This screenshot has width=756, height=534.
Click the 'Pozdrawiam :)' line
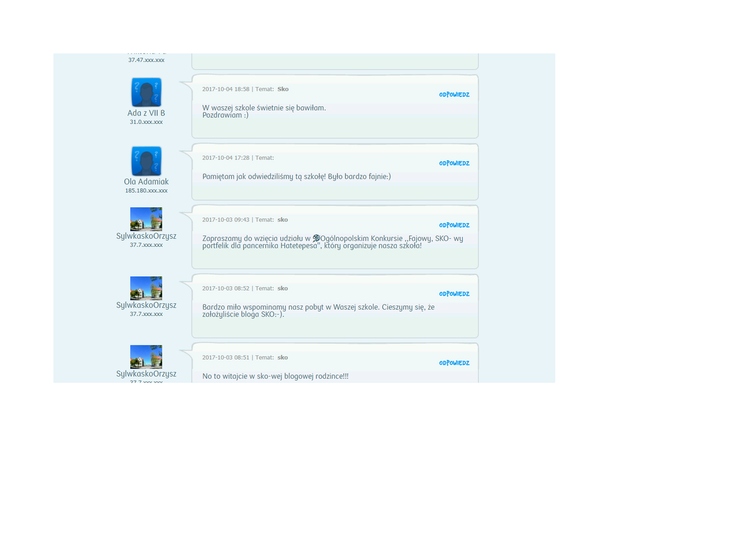tap(226, 115)
